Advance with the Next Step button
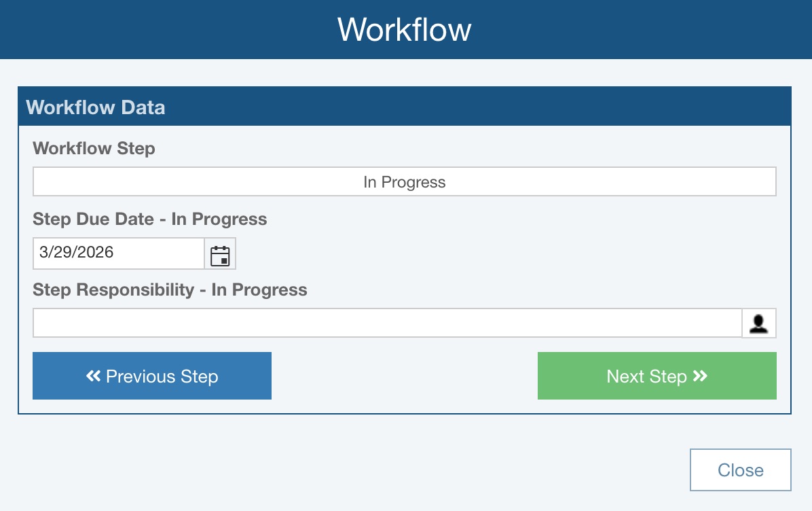Viewport: 812px width, 511px height. point(657,376)
